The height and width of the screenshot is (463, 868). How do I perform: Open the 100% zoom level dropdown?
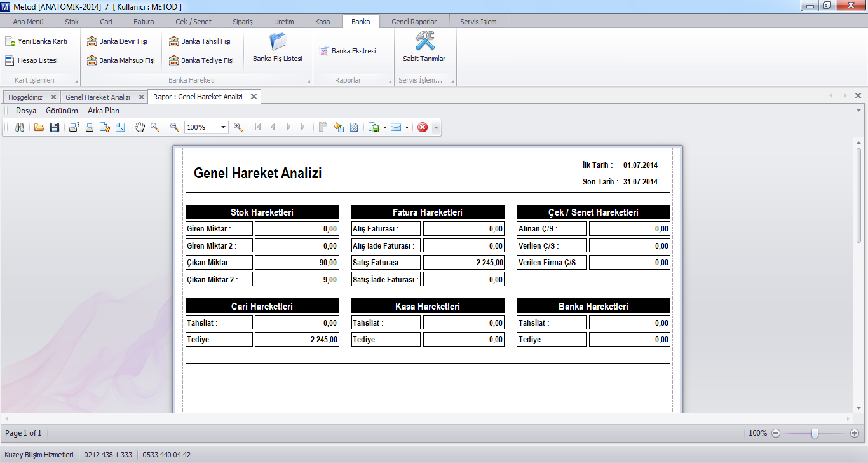tap(223, 127)
